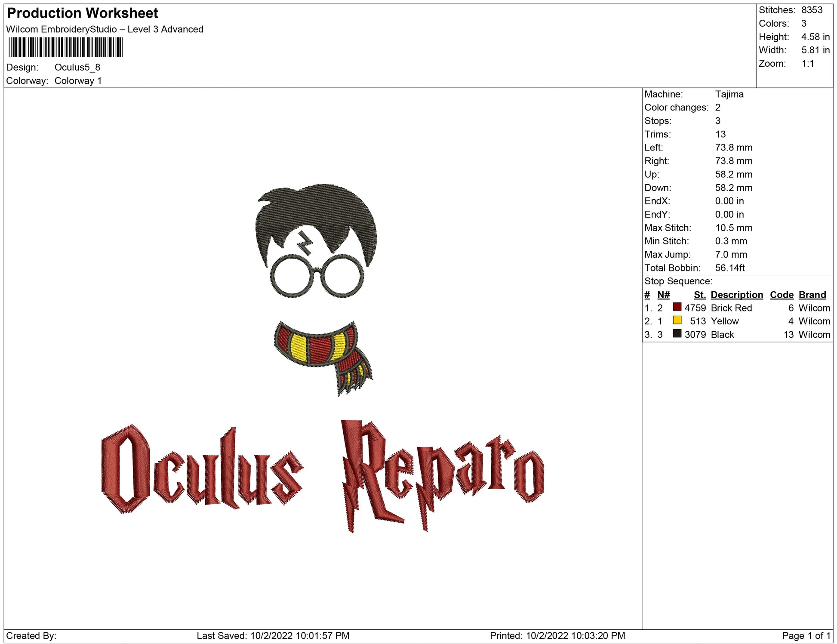Click the 'N#' column header

pos(663,295)
